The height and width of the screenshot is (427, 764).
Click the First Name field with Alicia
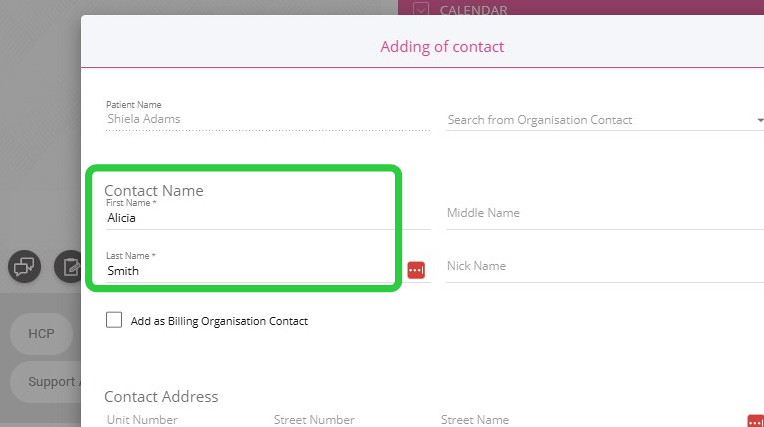[x=240, y=217]
